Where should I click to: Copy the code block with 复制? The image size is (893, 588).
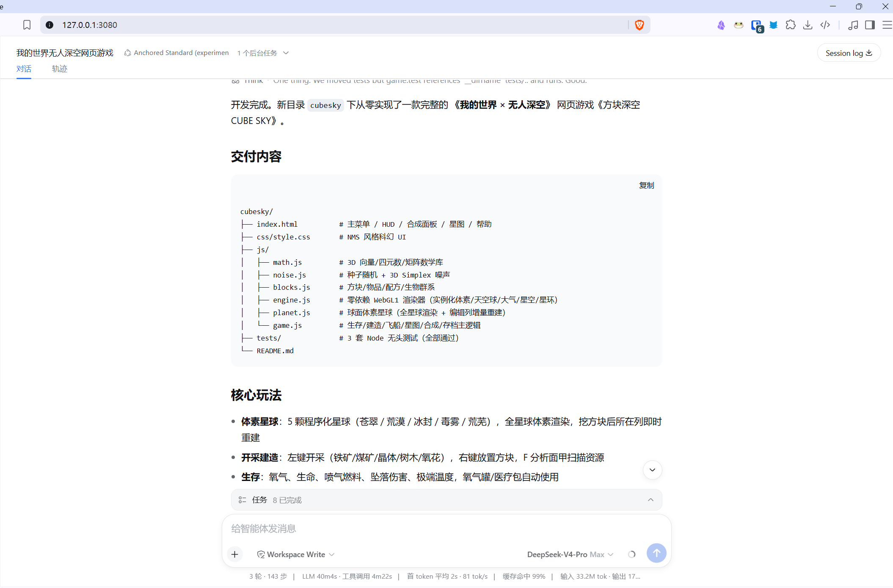(x=646, y=185)
